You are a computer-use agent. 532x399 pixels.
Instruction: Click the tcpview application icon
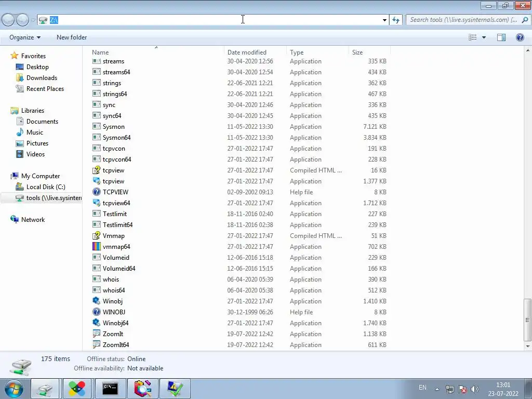(97, 181)
